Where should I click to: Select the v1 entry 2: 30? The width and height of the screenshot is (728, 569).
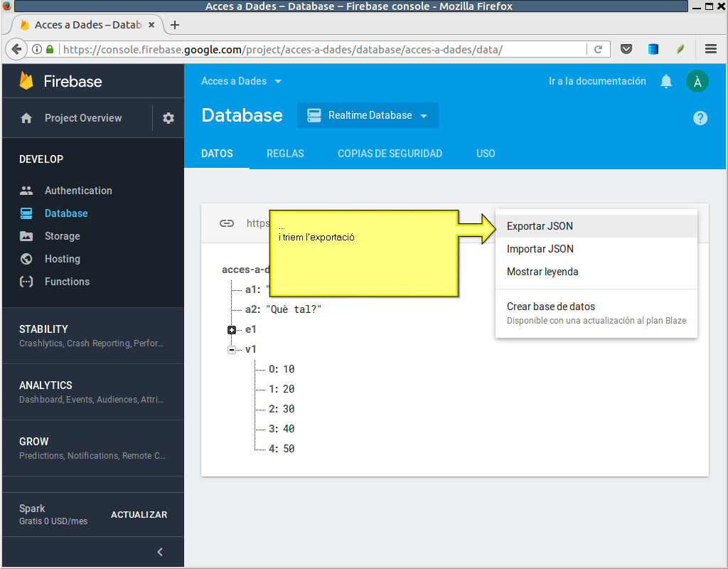(x=282, y=409)
